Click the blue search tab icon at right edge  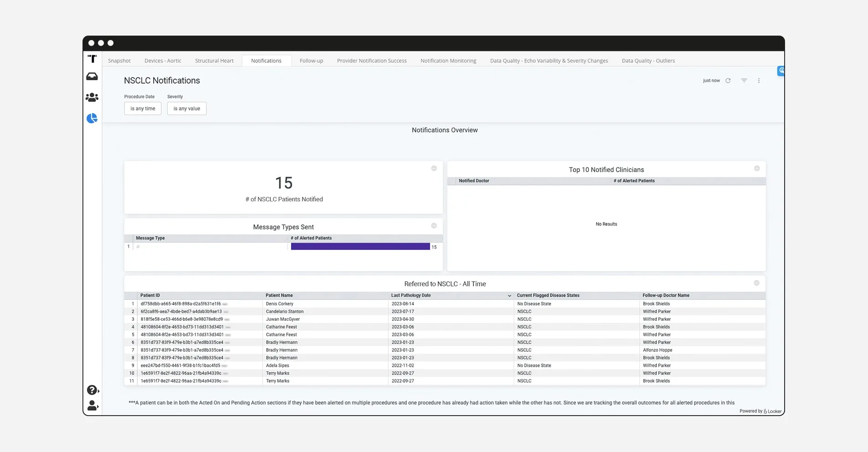[x=781, y=71]
